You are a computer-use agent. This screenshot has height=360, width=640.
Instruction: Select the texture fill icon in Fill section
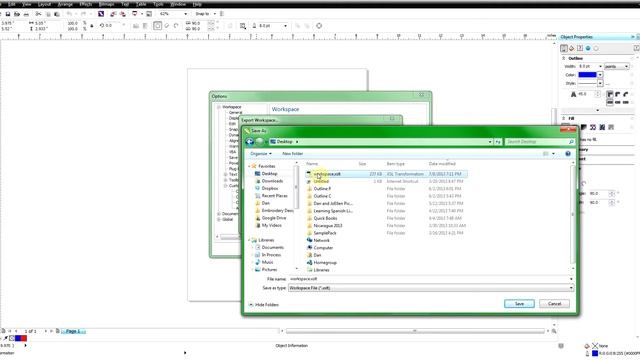click(x=602, y=127)
